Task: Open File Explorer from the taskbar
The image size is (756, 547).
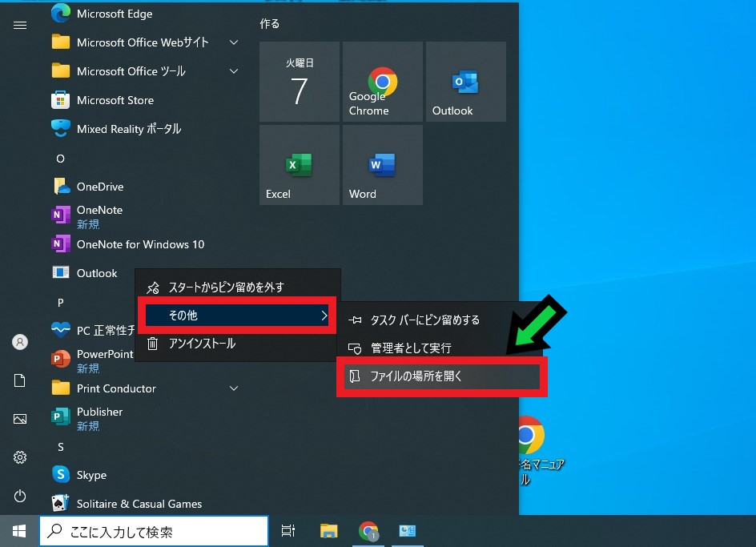Action: click(328, 531)
